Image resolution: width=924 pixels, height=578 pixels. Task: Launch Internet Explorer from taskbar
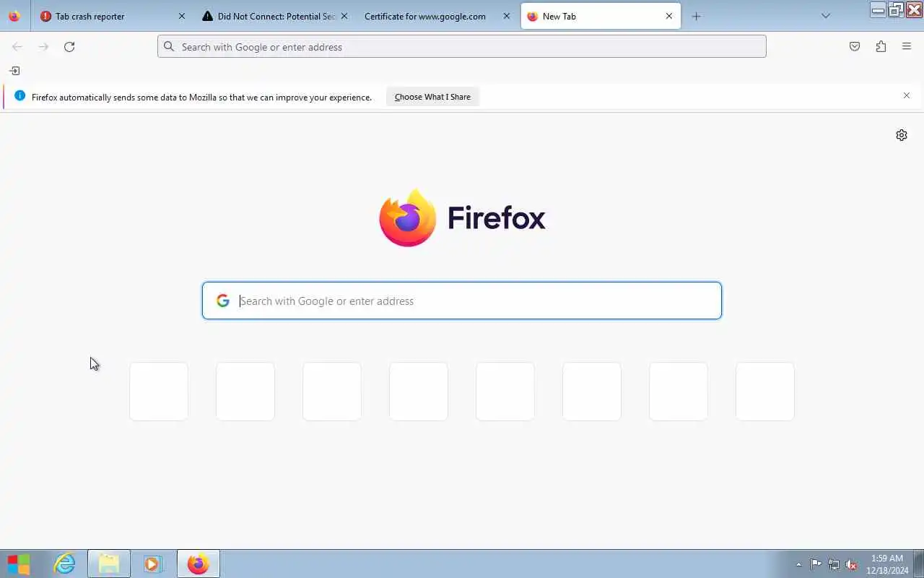click(65, 564)
